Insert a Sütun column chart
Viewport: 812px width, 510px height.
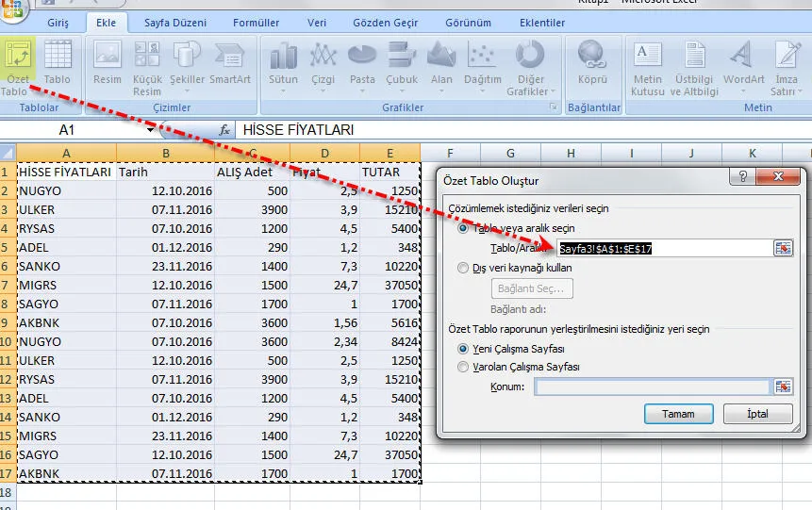[283, 65]
